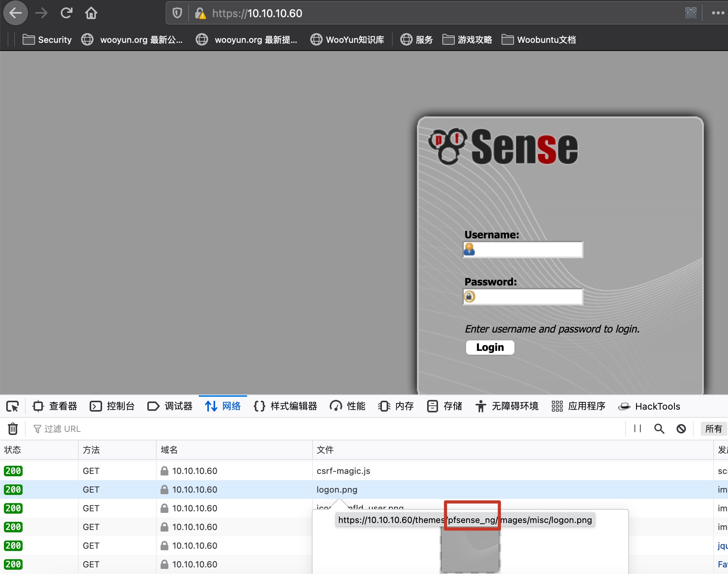Open request blocking with the circle-slash icon

(681, 429)
